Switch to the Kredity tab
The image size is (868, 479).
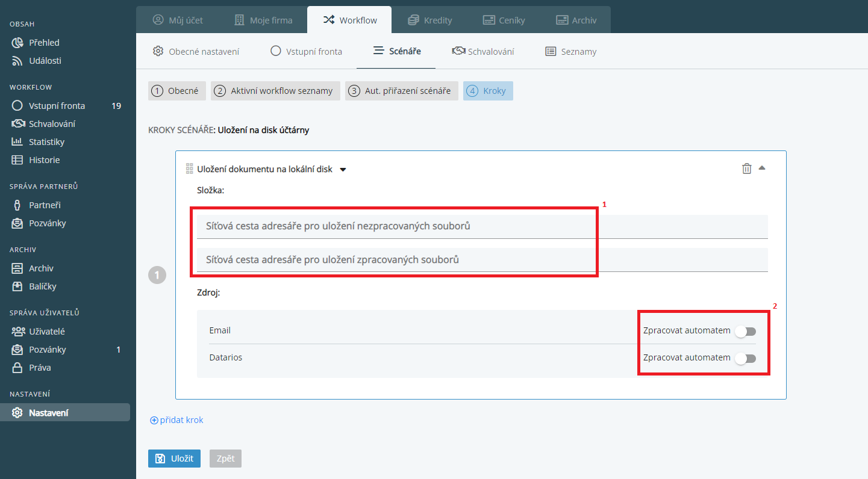pyautogui.click(x=429, y=20)
